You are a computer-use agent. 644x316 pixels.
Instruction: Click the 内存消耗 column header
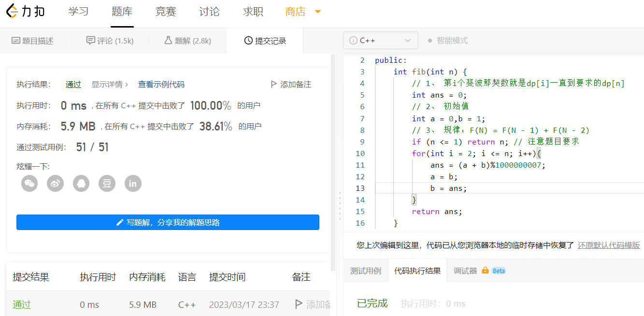click(x=147, y=277)
